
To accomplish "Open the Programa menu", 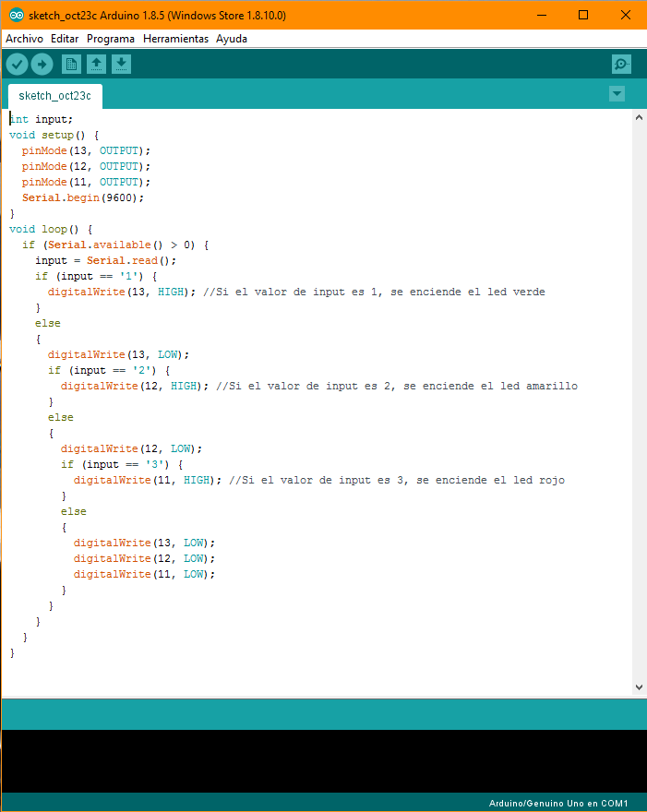I will pos(111,39).
